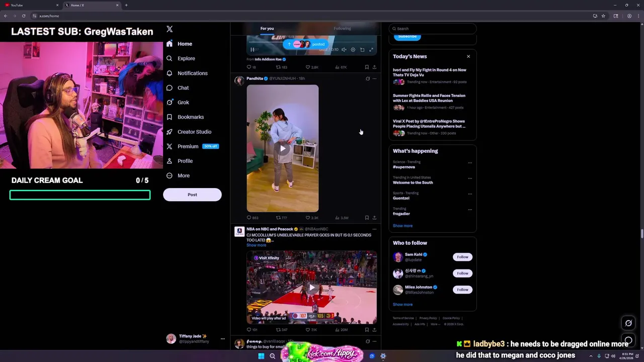The height and width of the screenshot is (362, 644).
Task: Click Show more on NBA post
Action: point(256,245)
